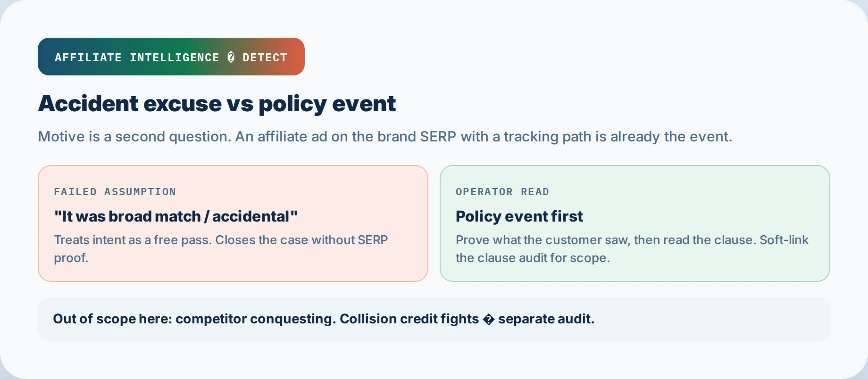Screen dimensions: 868x379
Task: Select the 'It was broad match / accidental' title
Action: coord(176,216)
